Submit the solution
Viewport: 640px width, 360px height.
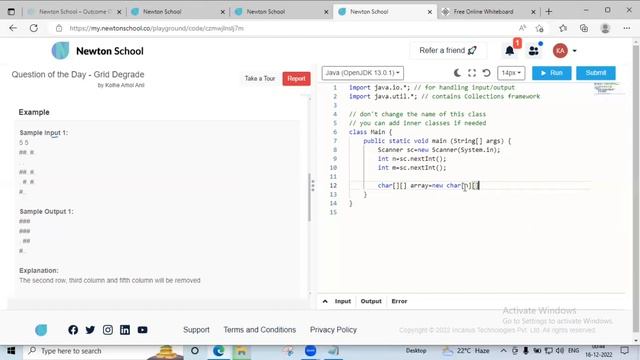point(596,73)
